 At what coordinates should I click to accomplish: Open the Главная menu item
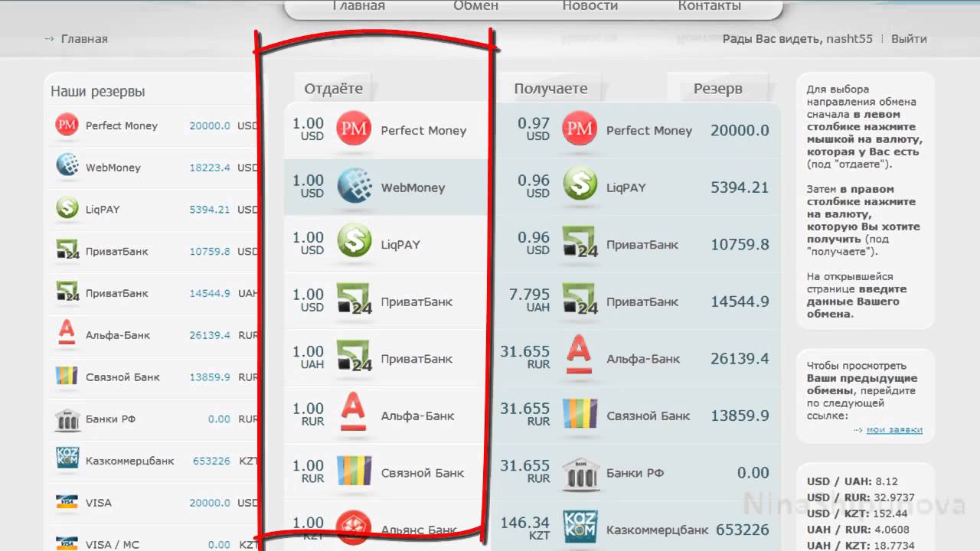[x=358, y=6]
